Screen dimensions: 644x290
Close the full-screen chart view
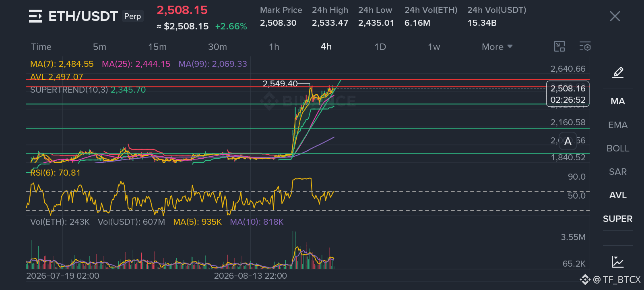coord(615,16)
